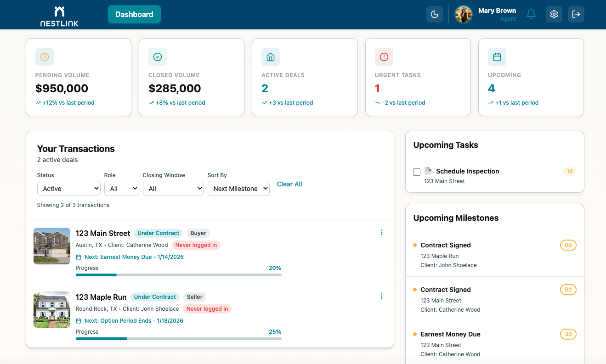Viewport: 606px width, 364px height.
Task: Select the Active Deals home icon
Action: coord(270,56)
